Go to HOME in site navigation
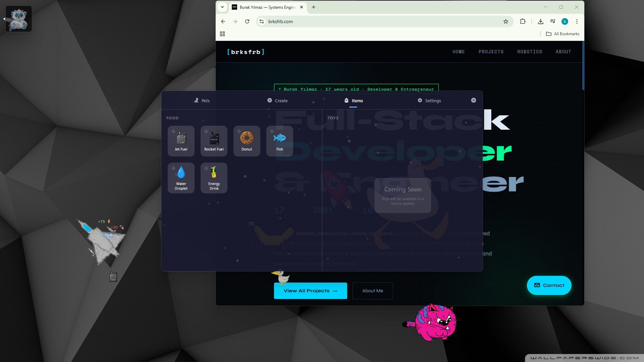 [459, 52]
